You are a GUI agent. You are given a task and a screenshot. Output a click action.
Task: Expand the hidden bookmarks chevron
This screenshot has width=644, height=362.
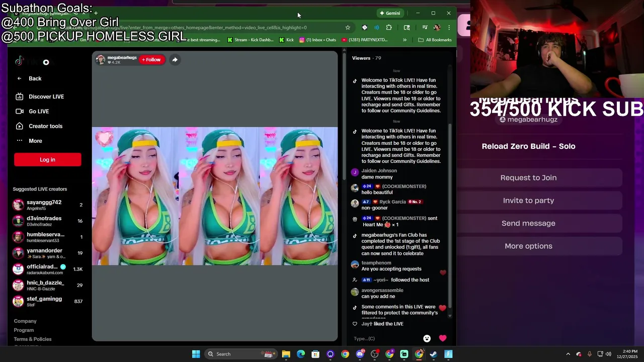[405, 40]
